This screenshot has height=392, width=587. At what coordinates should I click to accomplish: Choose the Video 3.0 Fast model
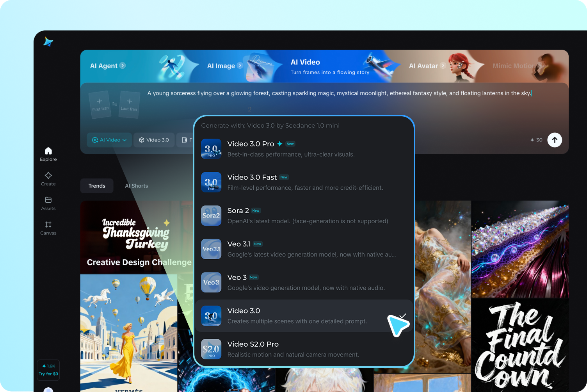pyautogui.click(x=304, y=182)
